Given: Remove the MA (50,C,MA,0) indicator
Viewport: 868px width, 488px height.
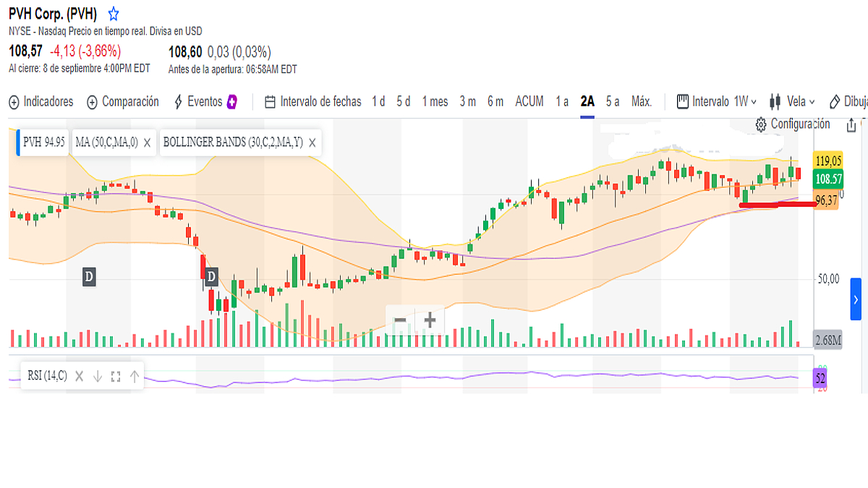Looking at the screenshot, I should (x=147, y=142).
